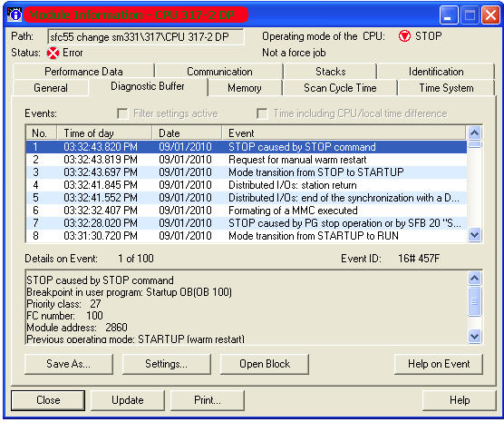The image size is (504, 422).
Task: Click the events list scroll up arrow
Action: 474,132
